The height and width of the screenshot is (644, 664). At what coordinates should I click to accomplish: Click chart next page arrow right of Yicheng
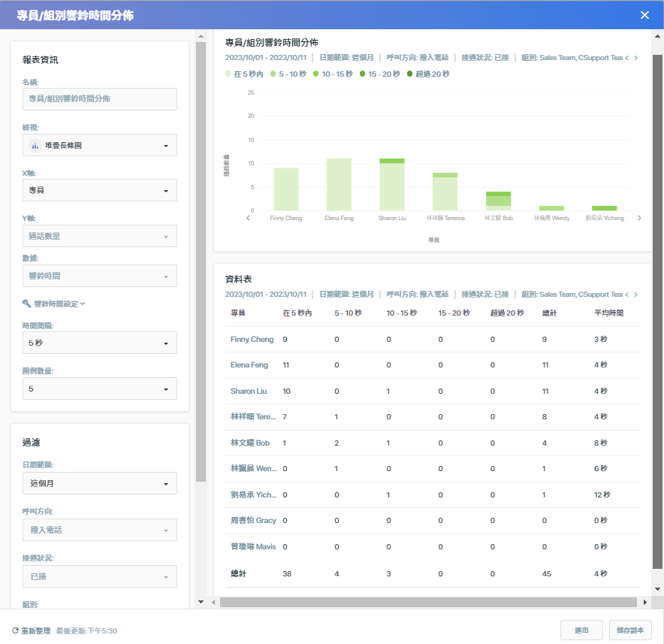[639, 218]
